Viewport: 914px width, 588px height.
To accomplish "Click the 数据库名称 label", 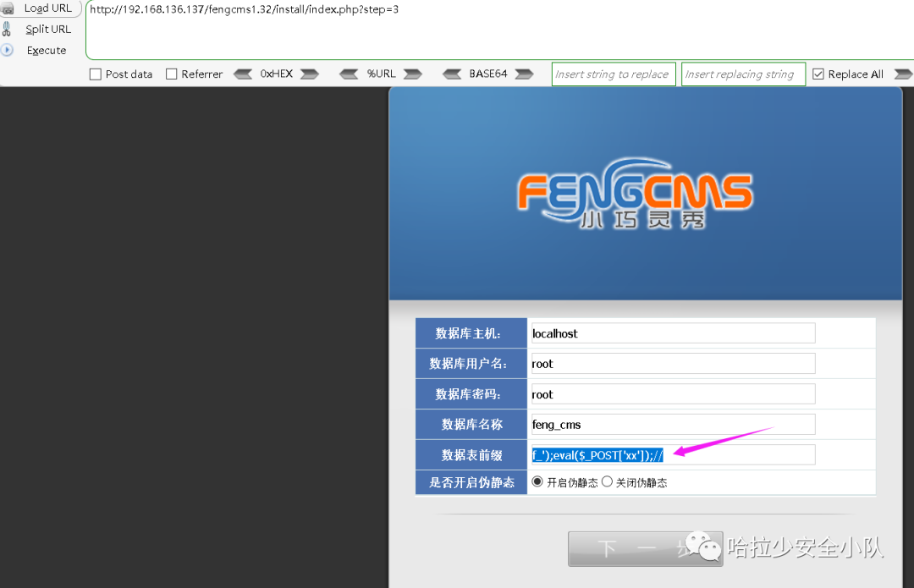I will pyautogui.click(x=471, y=424).
